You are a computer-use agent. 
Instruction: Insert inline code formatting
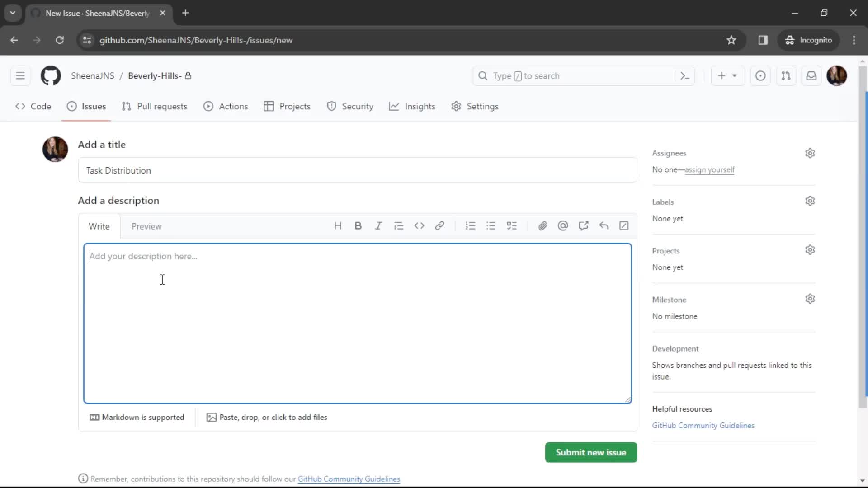tap(419, 226)
